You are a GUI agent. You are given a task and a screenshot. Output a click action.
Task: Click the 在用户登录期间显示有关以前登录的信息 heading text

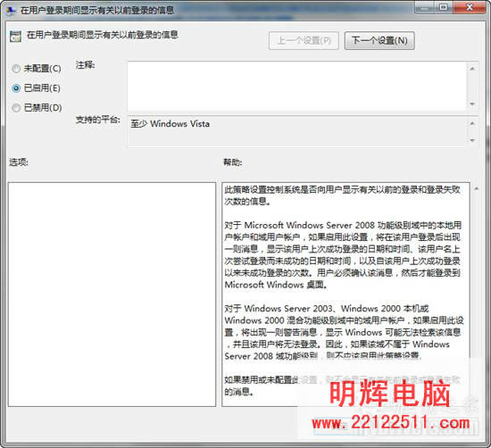[x=103, y=35]
